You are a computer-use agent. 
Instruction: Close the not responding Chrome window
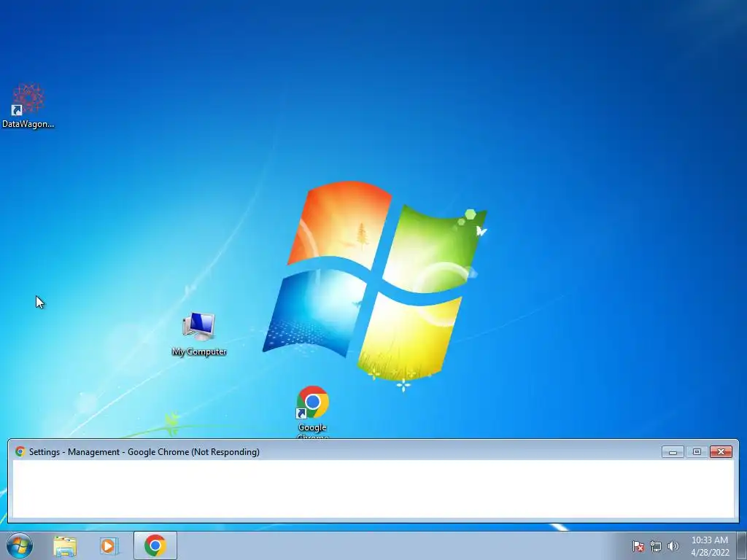(x=721, y=451)
